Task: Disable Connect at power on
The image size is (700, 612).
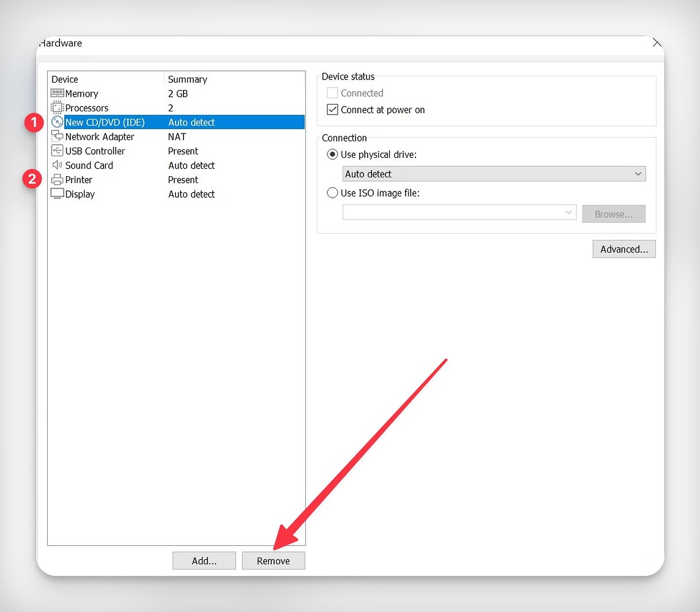Action: [x=332, y=109]
